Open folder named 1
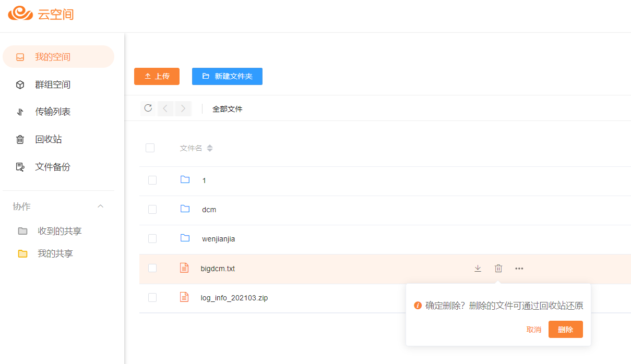Viewport: 631px width, 364px height. point(204,180)
